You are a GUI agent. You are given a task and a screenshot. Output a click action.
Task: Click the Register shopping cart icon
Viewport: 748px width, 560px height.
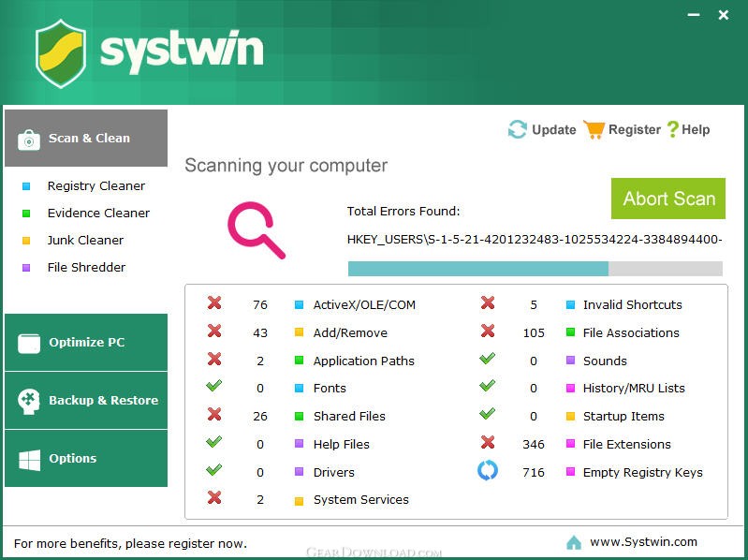(594, 130)
